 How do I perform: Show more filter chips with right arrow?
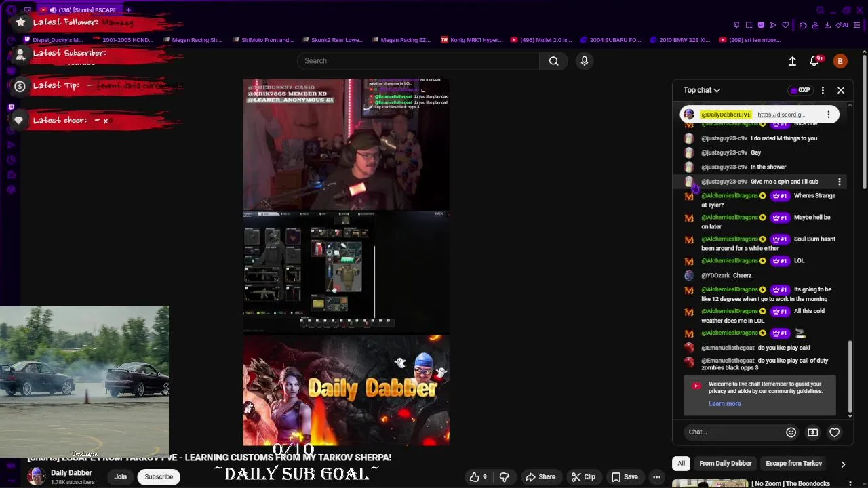(x=843, y=464)
